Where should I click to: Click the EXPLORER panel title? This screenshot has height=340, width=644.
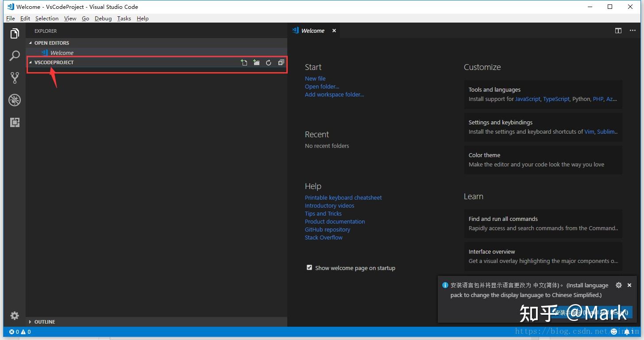(46, 31)
